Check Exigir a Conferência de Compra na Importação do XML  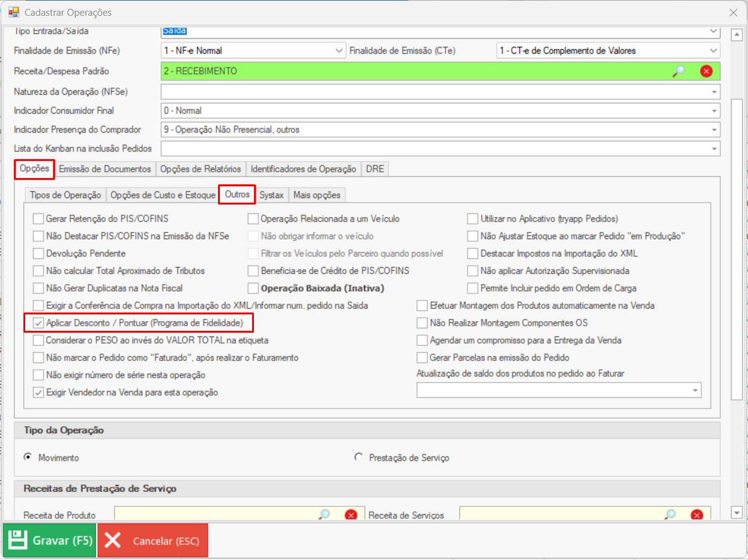(x=38, y=306)
